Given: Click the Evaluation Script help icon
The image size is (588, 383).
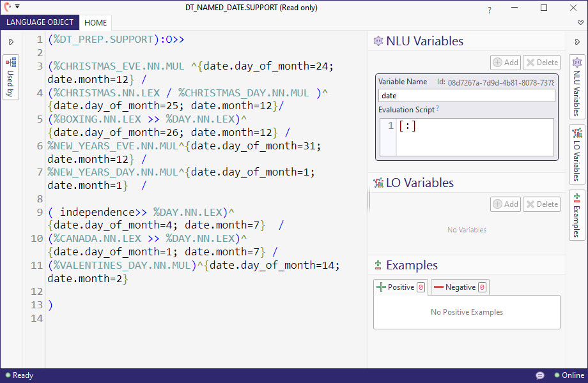Looking at the screenshot, I should [x=438, y=109].
